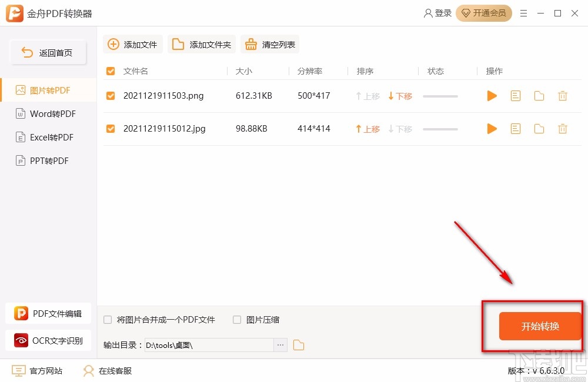Open OCR文字识别 tool
Viewport: 588px width, 382px height.
(x=48, y=340)
